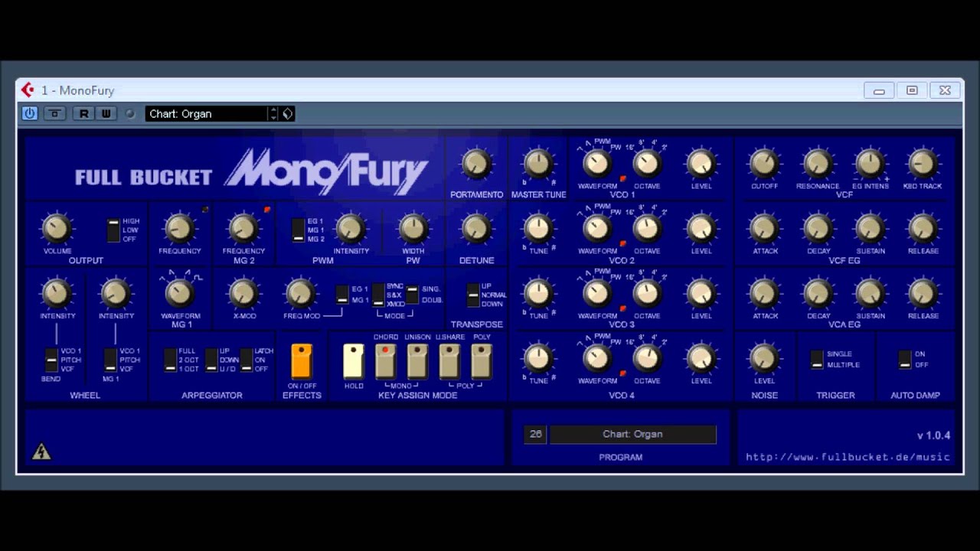Click the MG 1 Waveform knob

pos(181,293)
